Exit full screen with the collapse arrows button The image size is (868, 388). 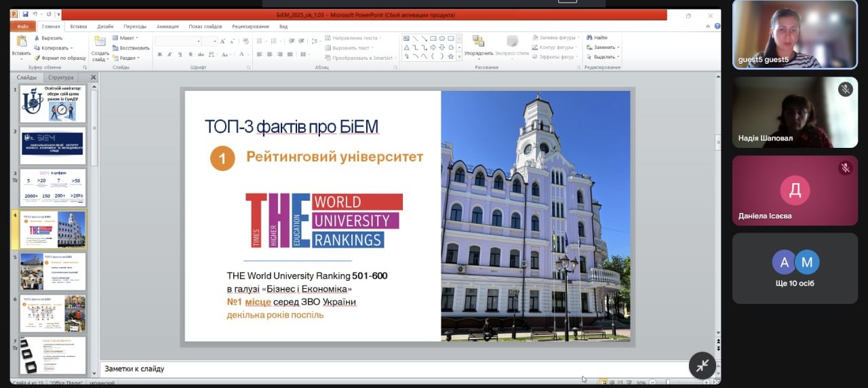pos(703,366)
